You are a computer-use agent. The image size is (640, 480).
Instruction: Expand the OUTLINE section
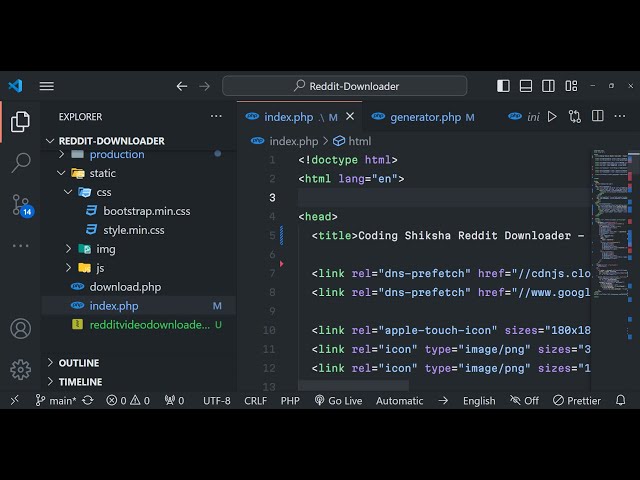(78, 363)
